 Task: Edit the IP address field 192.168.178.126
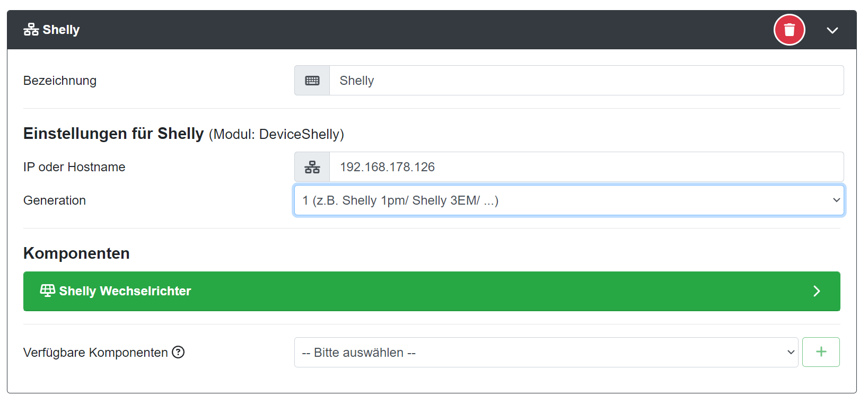point(586,167)
